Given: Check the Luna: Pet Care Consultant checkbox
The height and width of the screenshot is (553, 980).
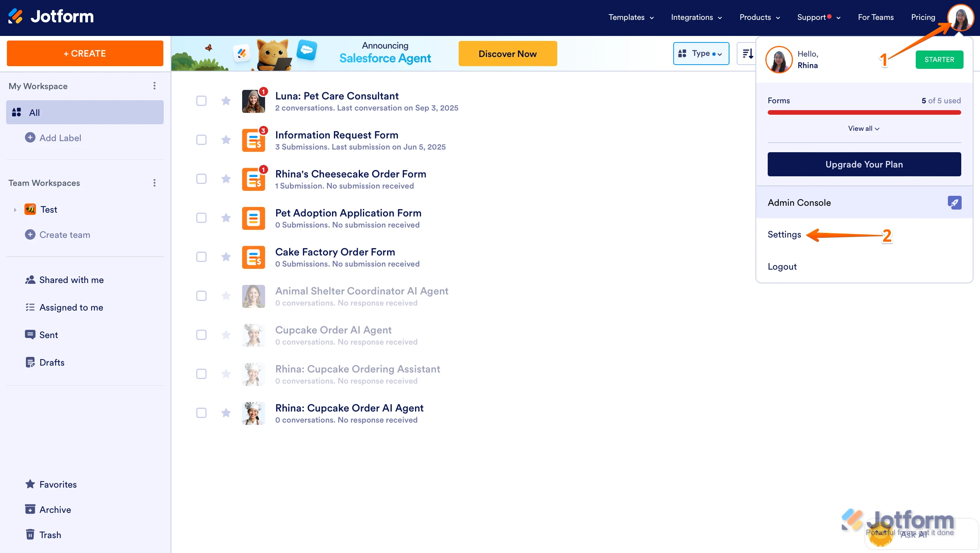Looking at the screenshot, I should tap(202, 101).
